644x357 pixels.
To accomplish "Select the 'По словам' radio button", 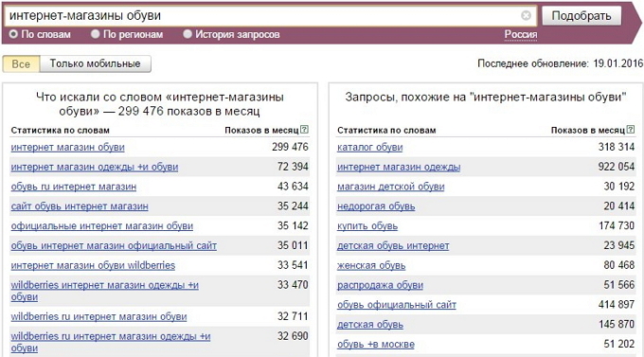I will point(13,34).
